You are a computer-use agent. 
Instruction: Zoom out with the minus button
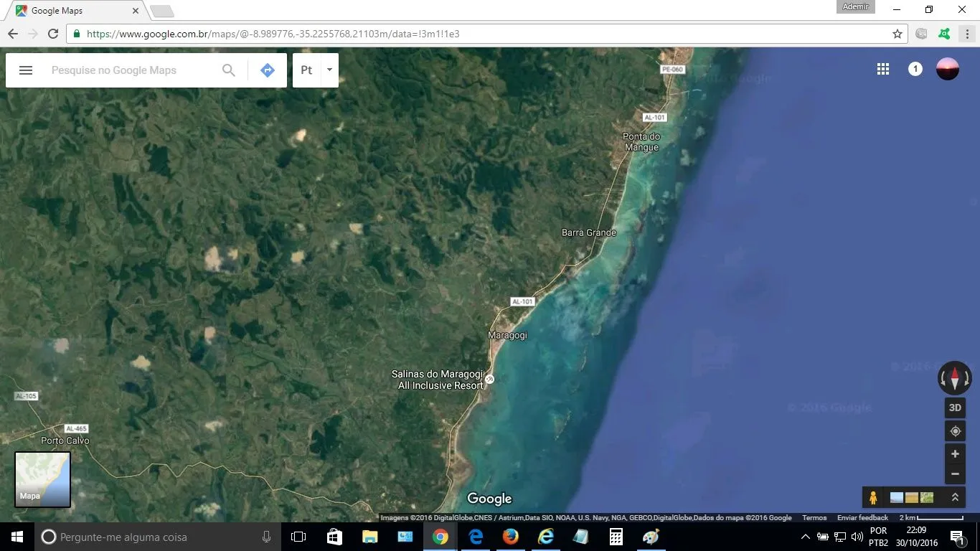pyautogui.click(x=955, y=474)
